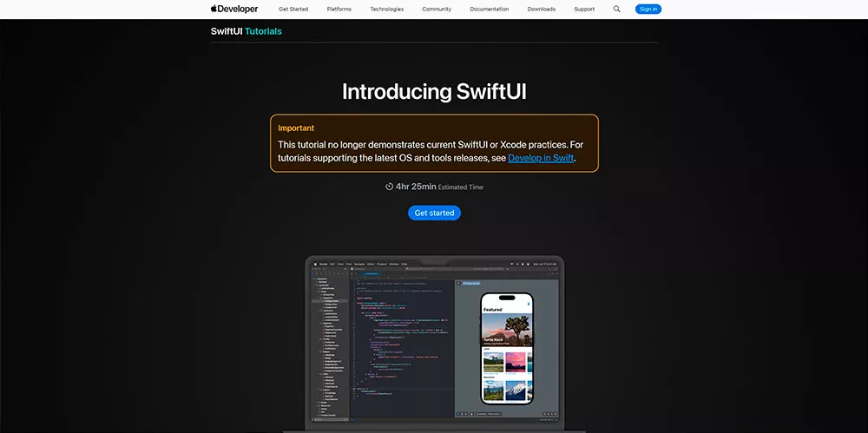Viewport: 868px width, 433px height.
Task: Open the Platforms menu item
Action: pos(339,9)
